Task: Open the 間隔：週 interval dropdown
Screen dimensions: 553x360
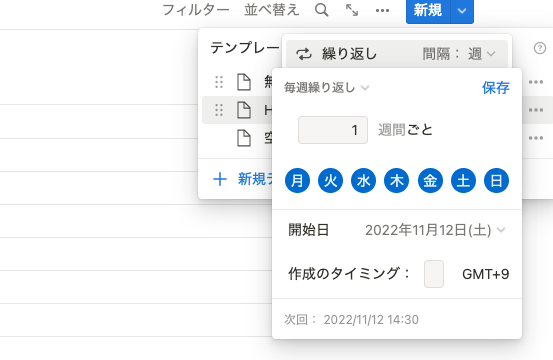Action: pos(459,54)
